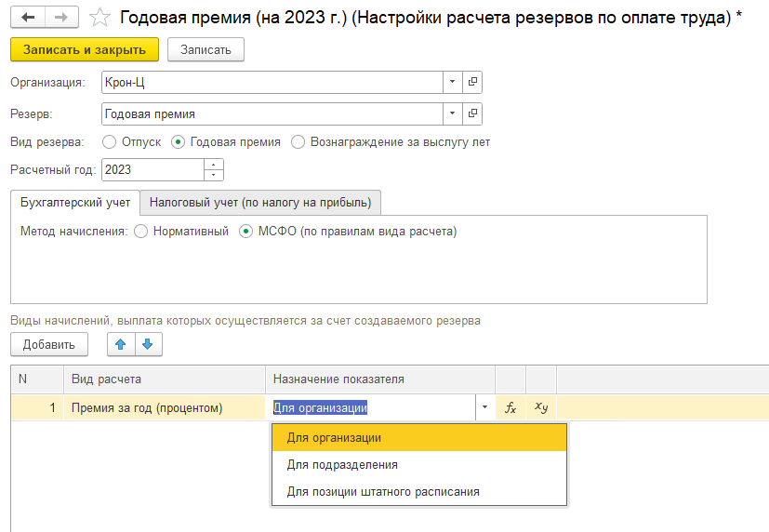Screen dimensions: 769x532
Task: Pick Для организации from the list
Action: (x=419, y=438)
